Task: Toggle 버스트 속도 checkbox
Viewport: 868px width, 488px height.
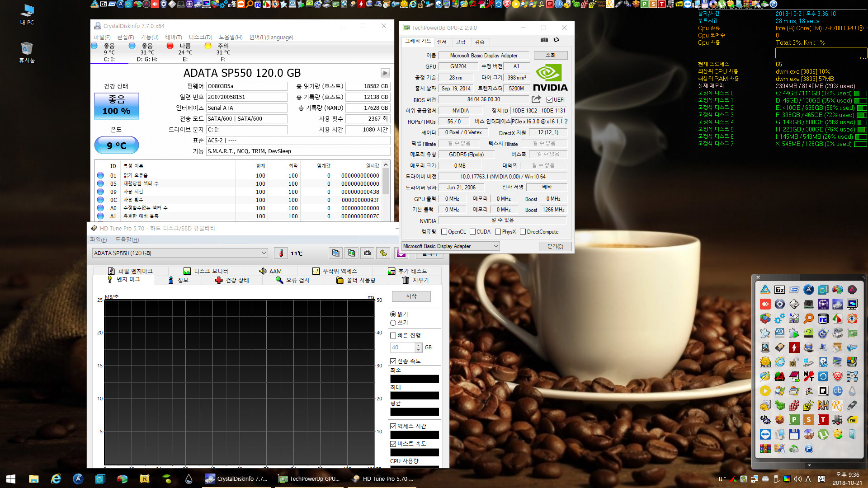Action: click(x=393, y=444)
